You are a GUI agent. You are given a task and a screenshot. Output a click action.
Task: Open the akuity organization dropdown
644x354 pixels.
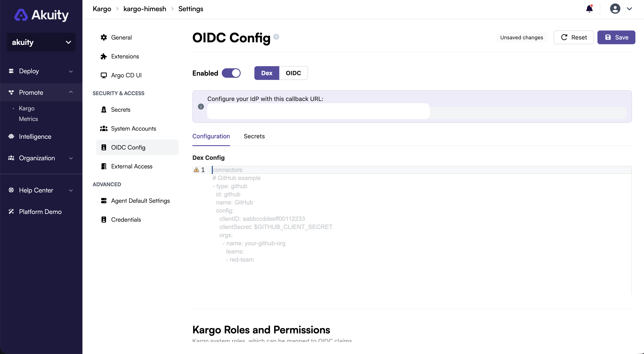tap(41, 42)
